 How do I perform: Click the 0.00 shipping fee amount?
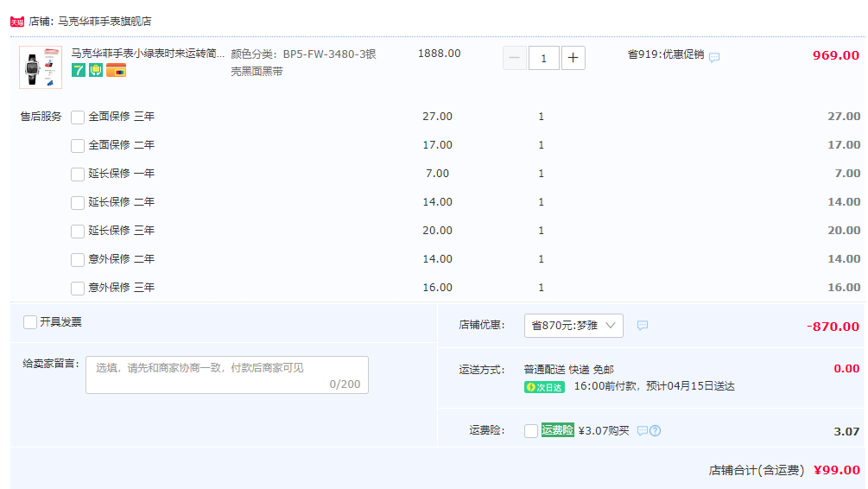tap(846, 368)
